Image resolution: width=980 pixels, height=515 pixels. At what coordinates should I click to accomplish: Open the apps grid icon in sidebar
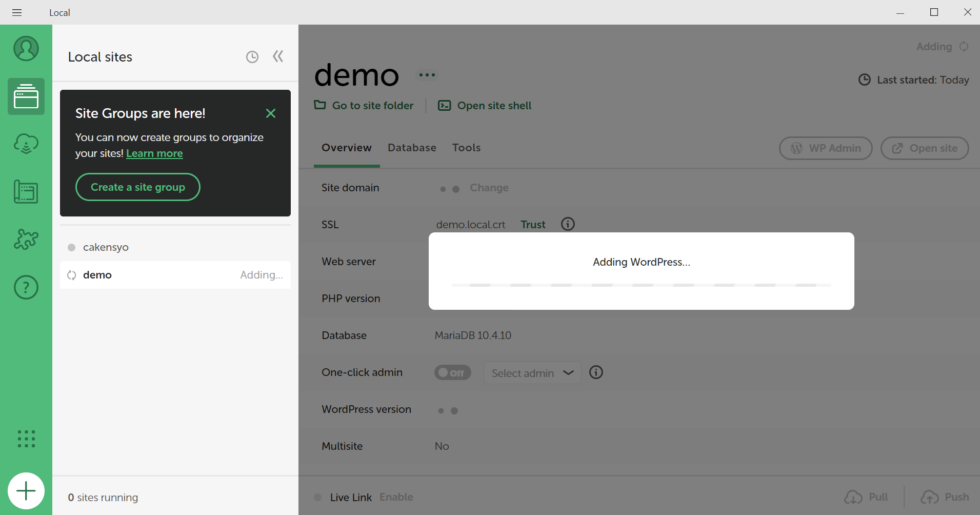point(26,439)
